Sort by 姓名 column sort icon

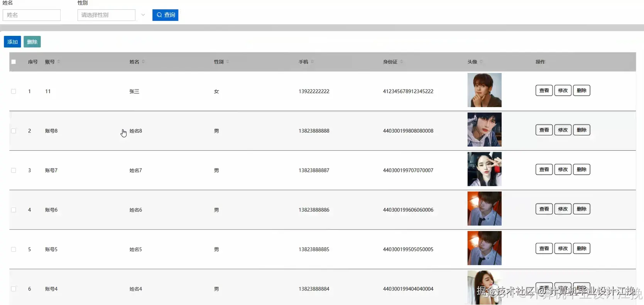click(143, 62)
